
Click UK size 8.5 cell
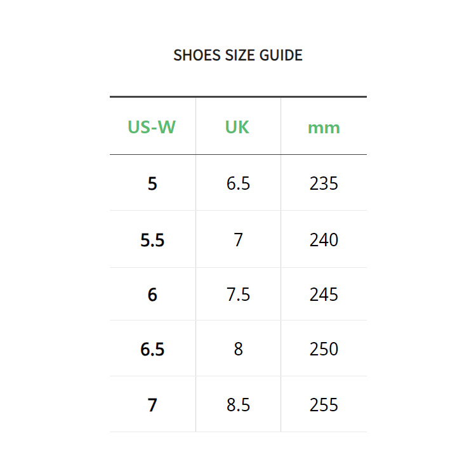238,405
